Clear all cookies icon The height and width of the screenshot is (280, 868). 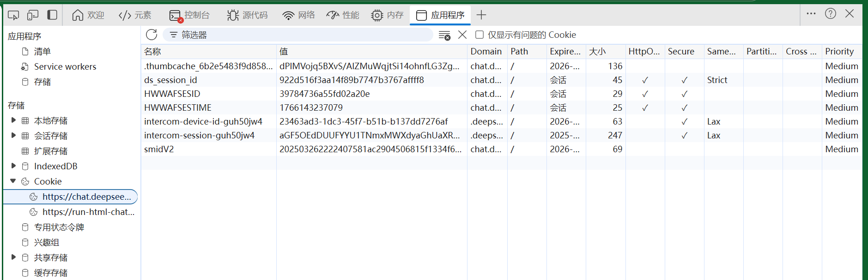pos(444,35)
